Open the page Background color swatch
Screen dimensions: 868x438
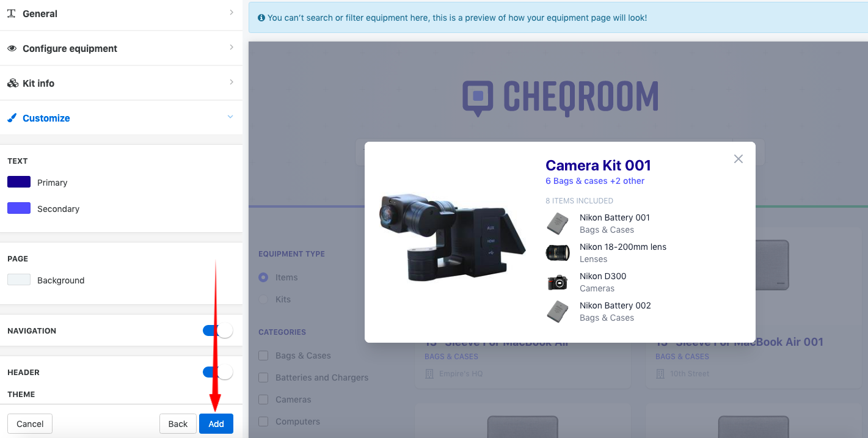(x=19, y=280)
